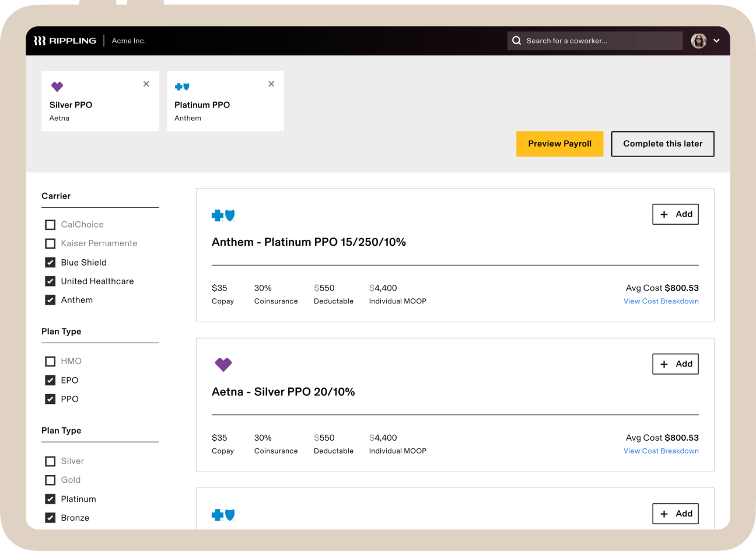Remove the Platinum PPO Anthem selected card
Image resolution: width=756 pixels, height=551 pixels.
[271, 84]
